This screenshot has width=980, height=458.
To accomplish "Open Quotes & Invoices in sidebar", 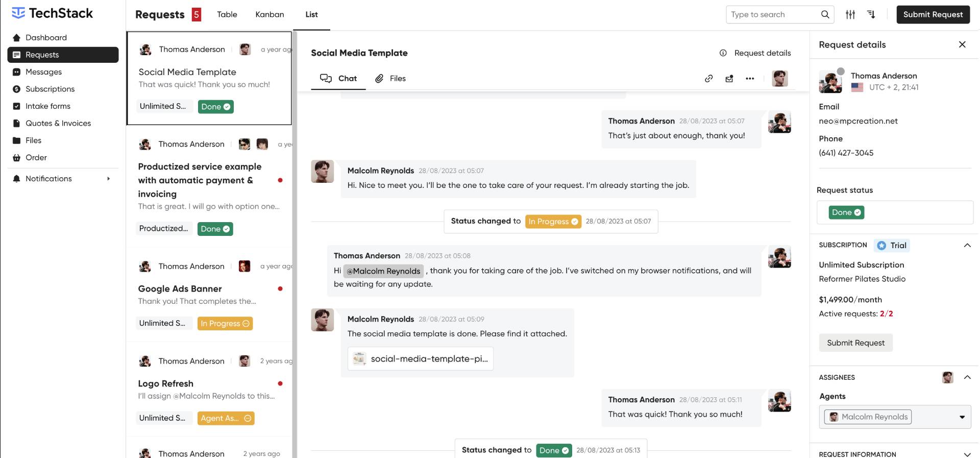I will 58,123.
